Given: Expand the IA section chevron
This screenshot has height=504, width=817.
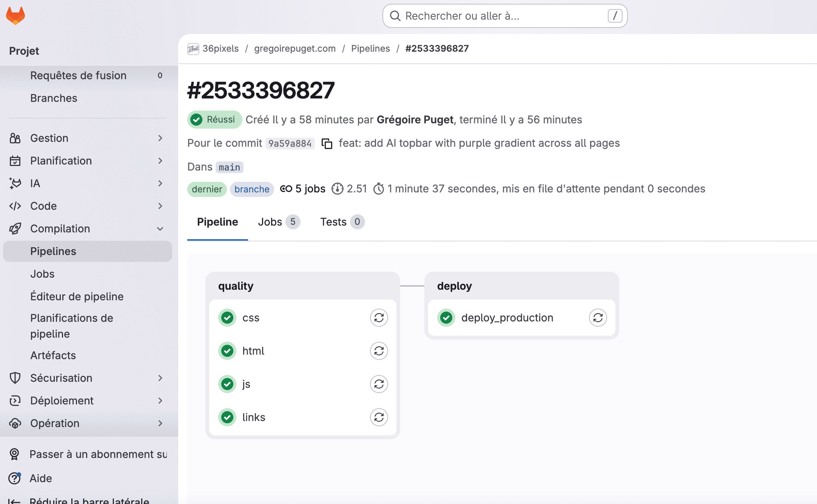Looking at the screenshot, I should pos(160,183).
